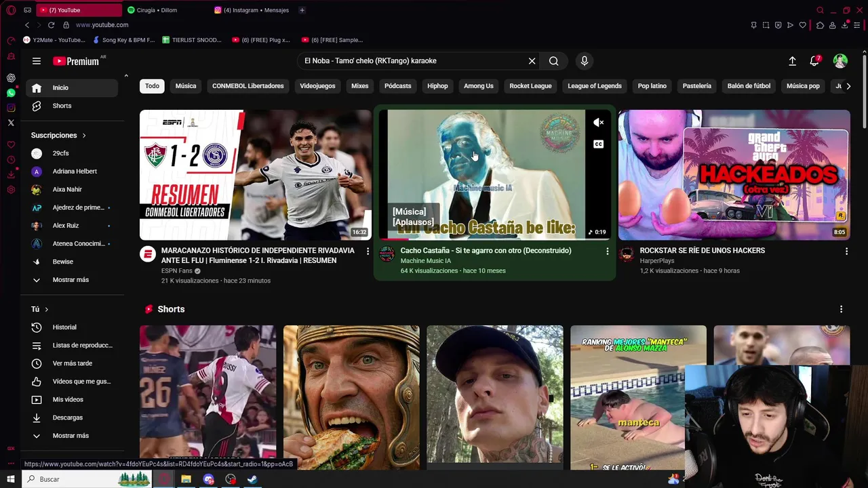Viewport: 868px width, 488px height.
Task: Open the notifications bell
Action: coord(814,61)
